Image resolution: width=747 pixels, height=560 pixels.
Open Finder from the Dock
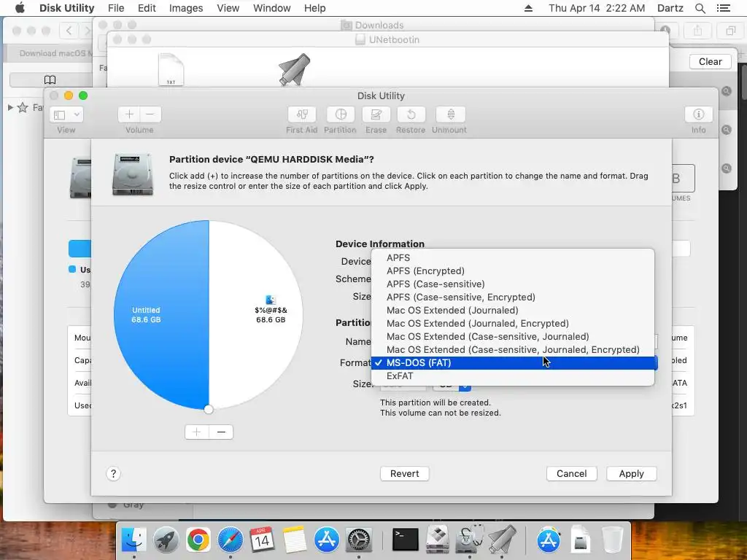[134, 540]
